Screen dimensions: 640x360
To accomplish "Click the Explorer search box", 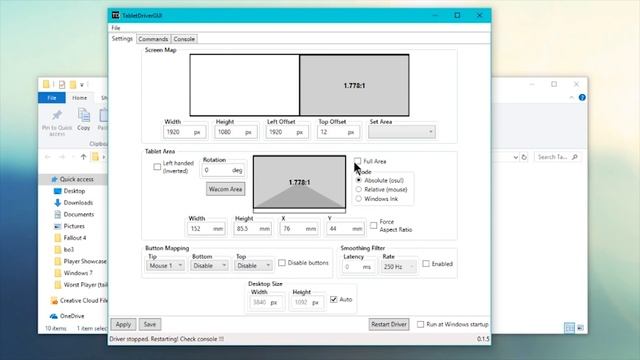I will (x=557, y=157).
